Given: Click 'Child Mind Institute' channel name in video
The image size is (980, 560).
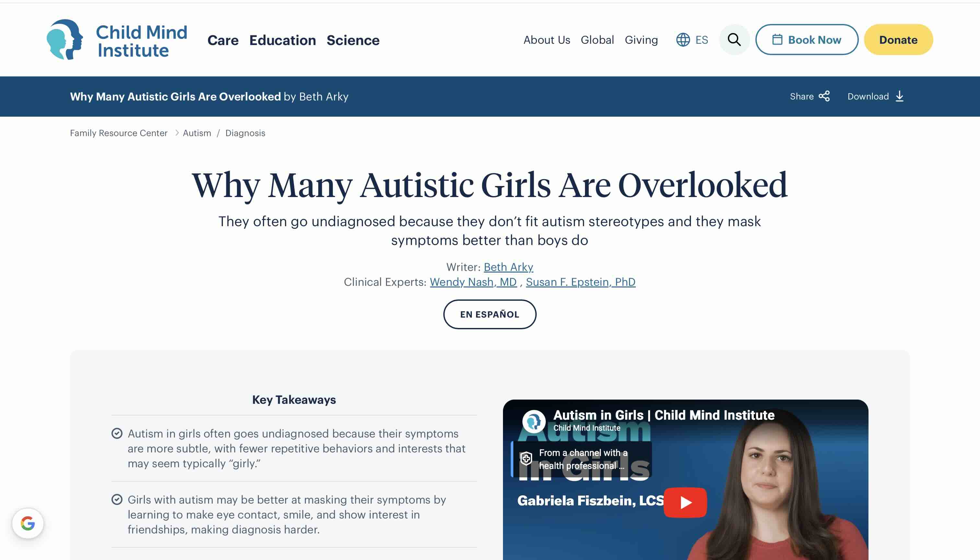Looking at the screenshot, I should point(587,428).
